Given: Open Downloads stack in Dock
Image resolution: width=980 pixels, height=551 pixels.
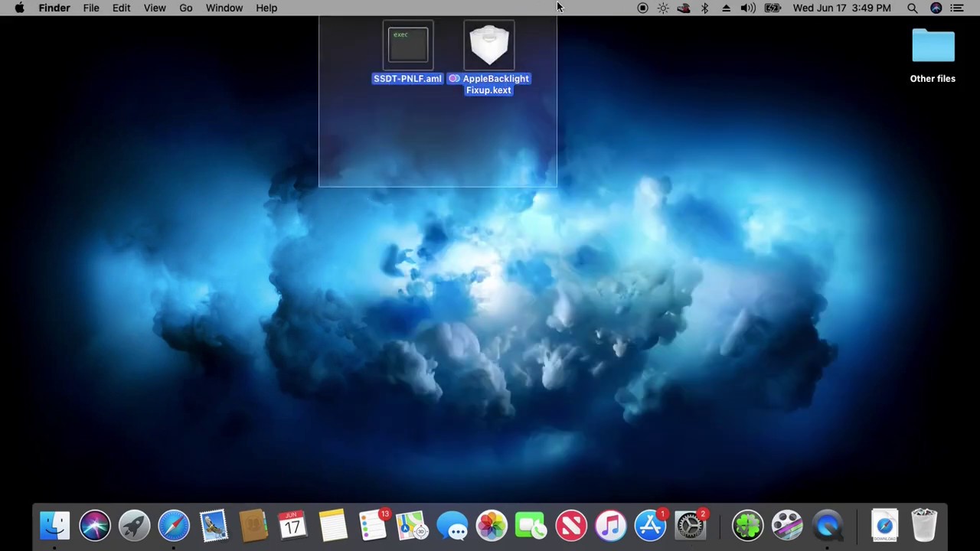Looking at the screenshot, I should click(x=884, y=526).
